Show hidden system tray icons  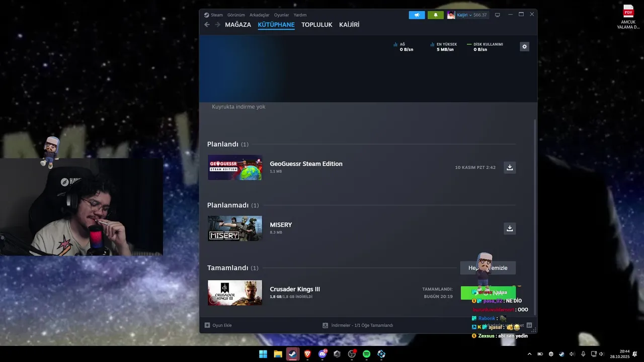point(529,354)
